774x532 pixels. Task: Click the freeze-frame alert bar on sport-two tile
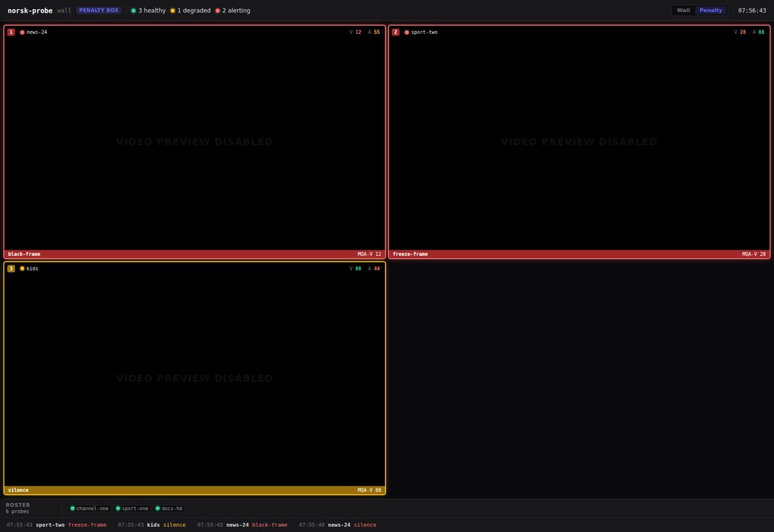[579, 254]
